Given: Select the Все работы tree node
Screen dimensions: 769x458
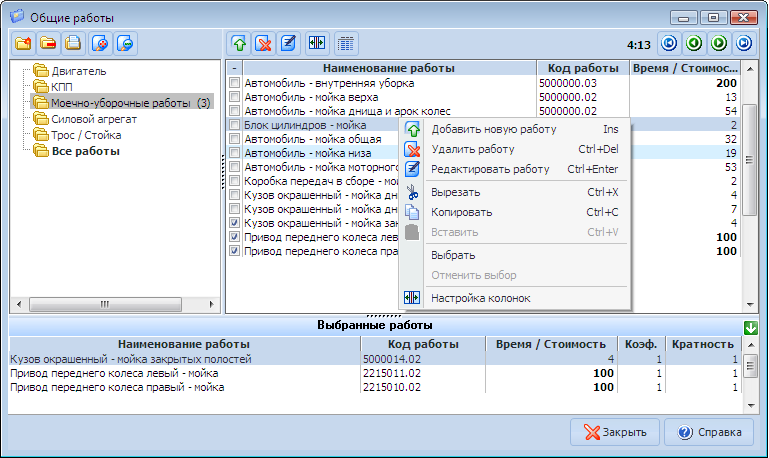Looking at the screenshot, I should point(85,151).
